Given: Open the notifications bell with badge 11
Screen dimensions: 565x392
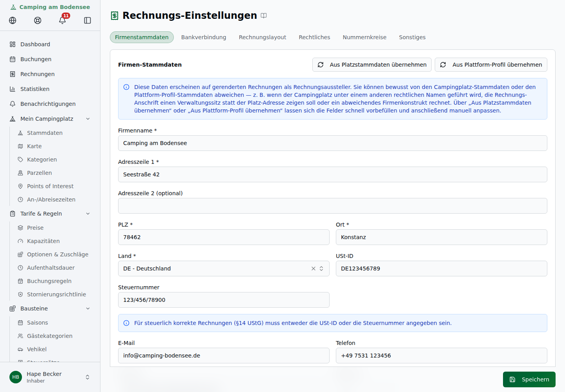Looking at the screenshot, I should click(62, 20).
